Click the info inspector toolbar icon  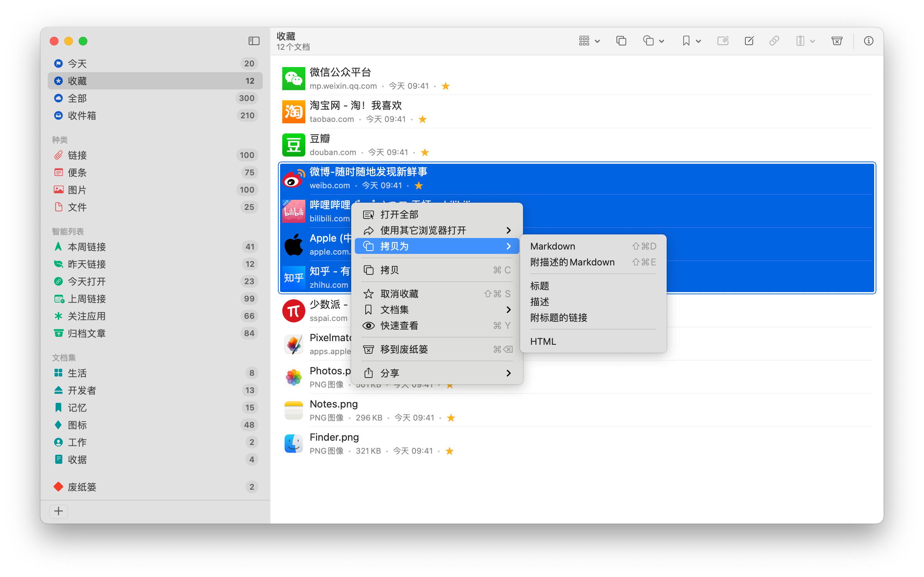pyautogui.click(x=868, y=41)
